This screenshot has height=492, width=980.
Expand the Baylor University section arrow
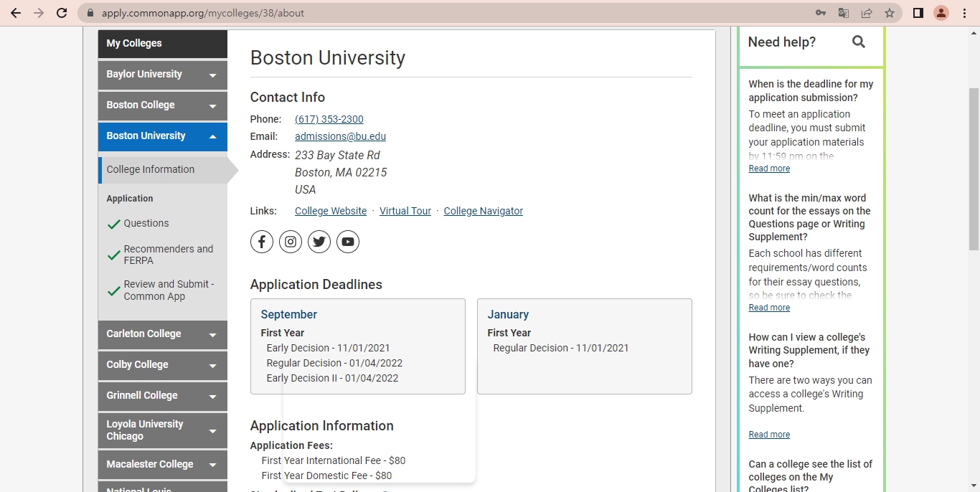click(212, 75)
